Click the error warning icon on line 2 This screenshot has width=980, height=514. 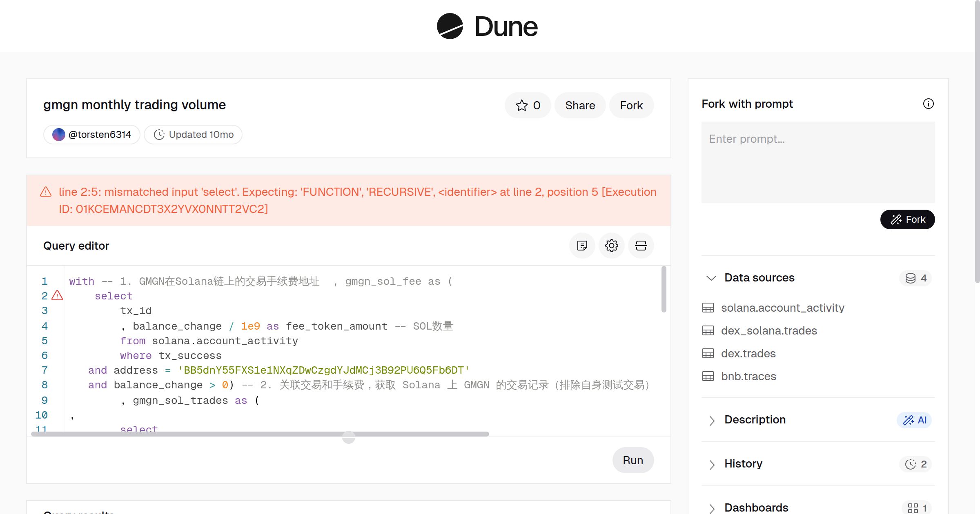57,295
